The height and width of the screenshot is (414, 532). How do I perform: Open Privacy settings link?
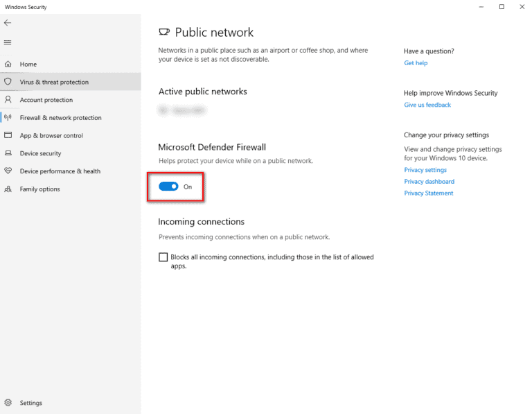tap(425, 170)
